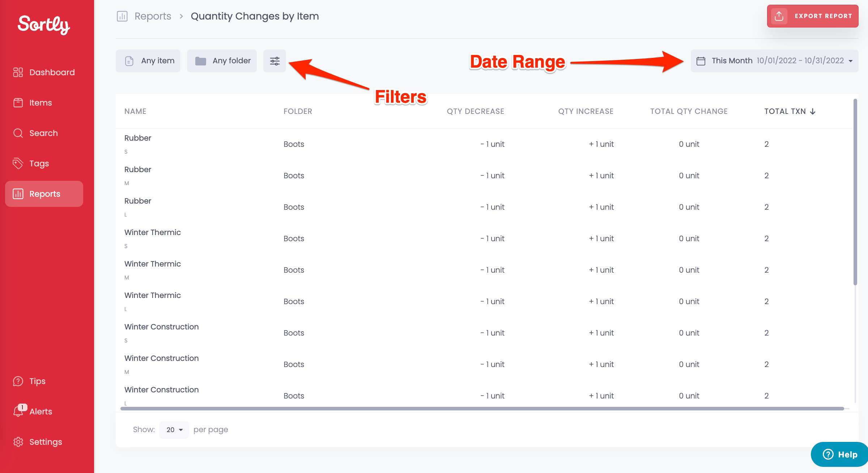Image resolution: width=868 pixels, height=473 pixels.
Task: Open the 20 per page dropdown
Action: coord(174,430)
